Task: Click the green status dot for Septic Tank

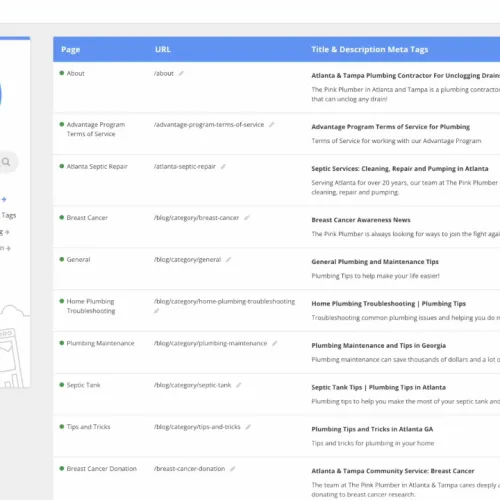Action: click(62, 385)
